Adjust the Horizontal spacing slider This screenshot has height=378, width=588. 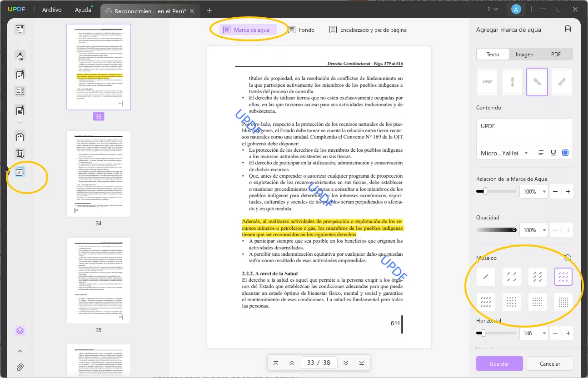coord(496,333)
